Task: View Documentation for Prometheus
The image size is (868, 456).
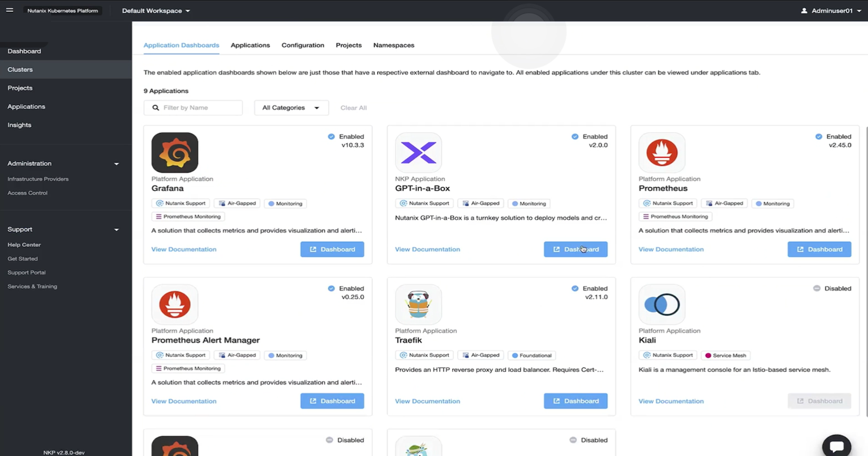Action: 671,249
